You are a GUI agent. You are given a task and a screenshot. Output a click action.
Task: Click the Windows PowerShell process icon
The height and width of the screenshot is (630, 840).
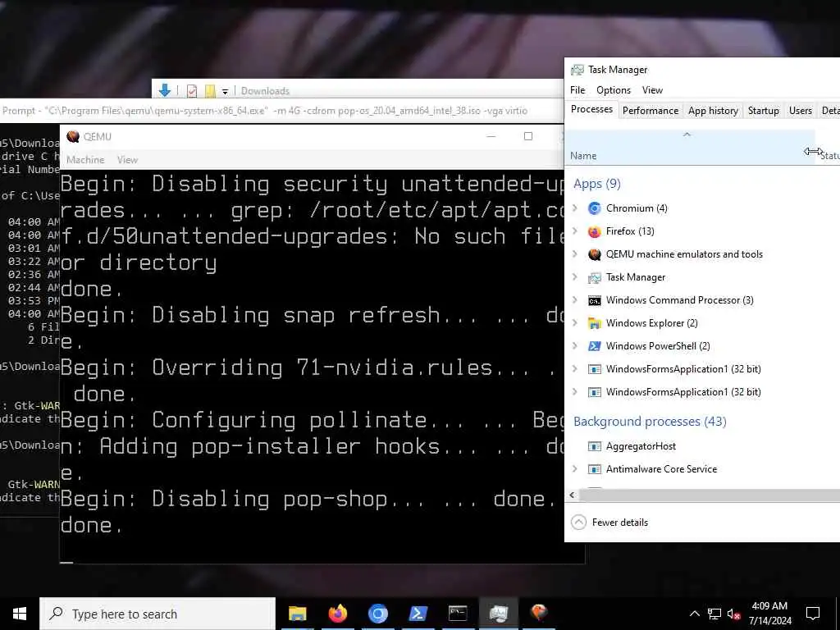(594, 346)
